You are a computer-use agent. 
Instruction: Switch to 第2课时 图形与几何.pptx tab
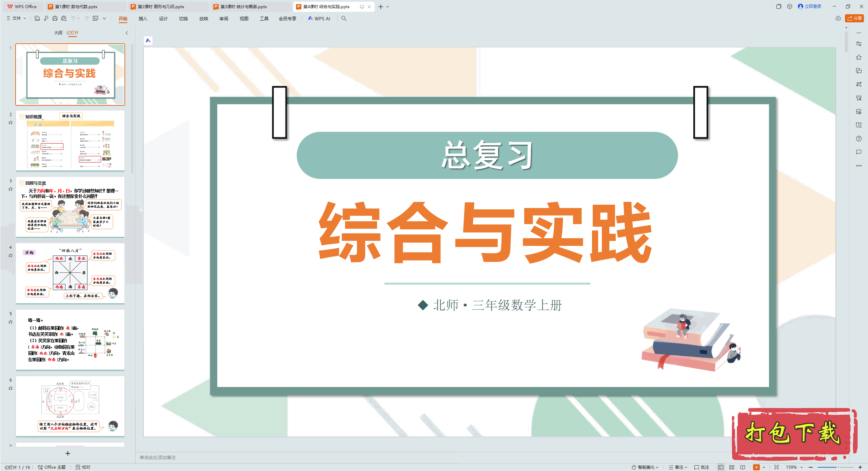pos(161,6)
